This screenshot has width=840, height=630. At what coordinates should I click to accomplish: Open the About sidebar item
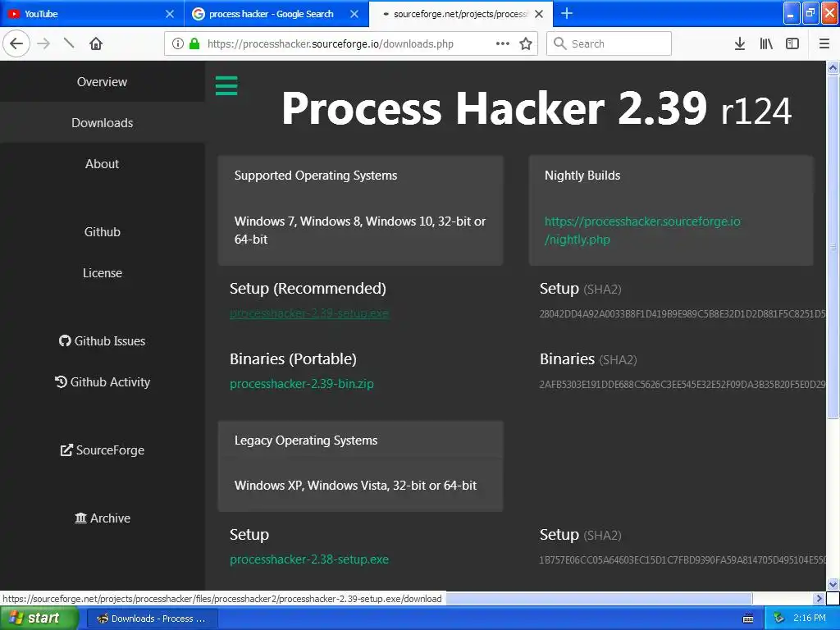[102, 164]
